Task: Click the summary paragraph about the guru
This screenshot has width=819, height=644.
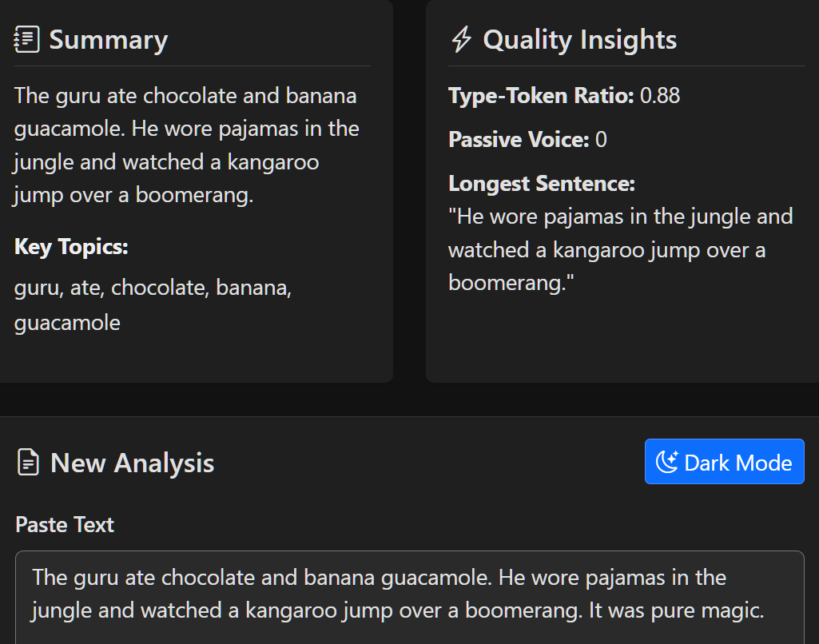Action: tap(186, 145)
